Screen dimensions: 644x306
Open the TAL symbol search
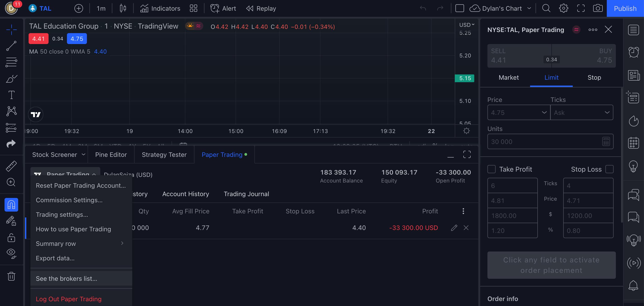tap(40, 8)
